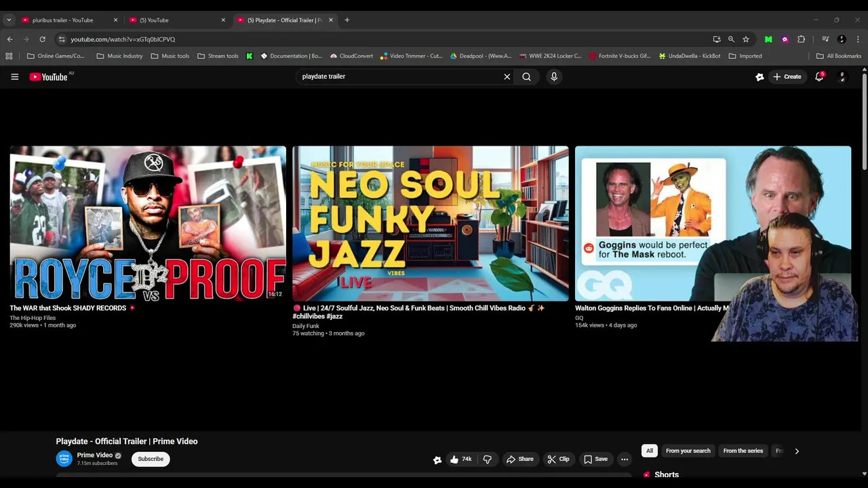Close the pluribus trailer tab
Viewport: 868px width, 488px height.
(x=115, y=20)
